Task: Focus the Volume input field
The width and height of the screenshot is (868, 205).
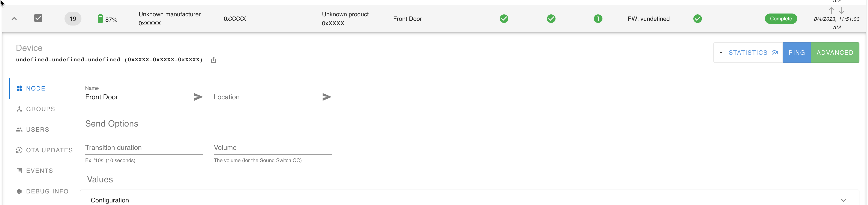Action: coord(273,148)
